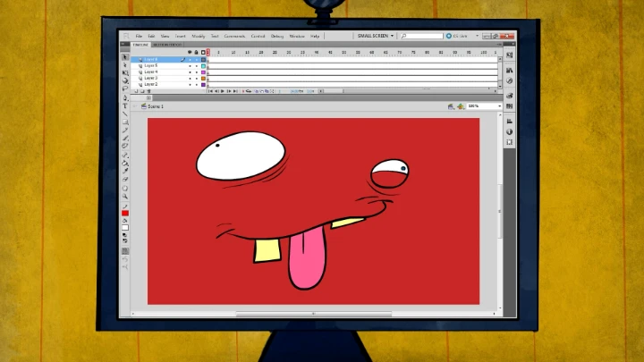Open the Align panel icon in right dock
This screenshot has height=362, width=644.
pos(510,122)
